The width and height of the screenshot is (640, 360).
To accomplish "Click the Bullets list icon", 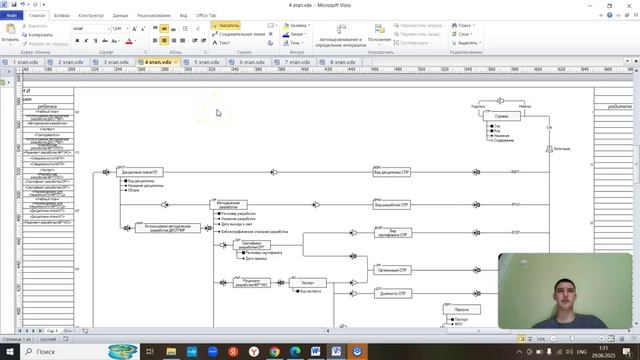I will tap(185, 29).
